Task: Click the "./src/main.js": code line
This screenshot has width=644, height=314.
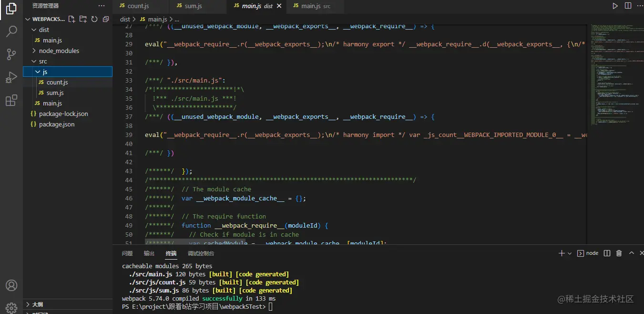Action: (x=185, y=80)
